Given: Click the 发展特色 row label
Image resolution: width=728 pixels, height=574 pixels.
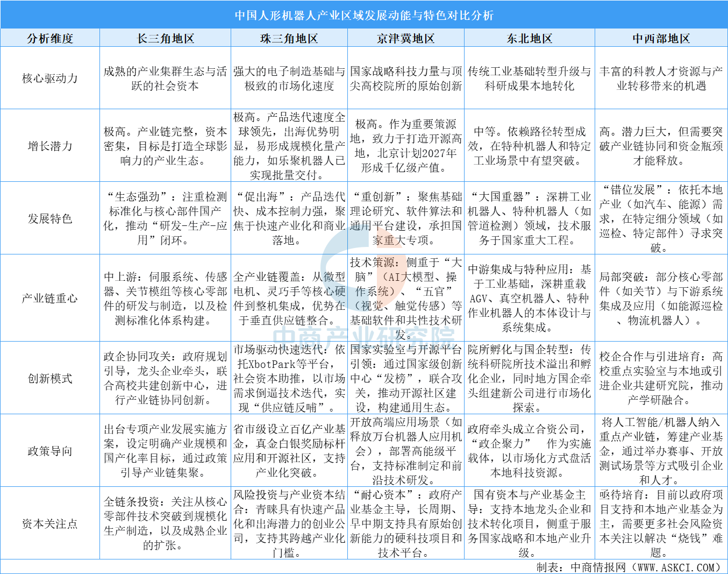Looking at the screenshot, I should [x=50, y=218].
